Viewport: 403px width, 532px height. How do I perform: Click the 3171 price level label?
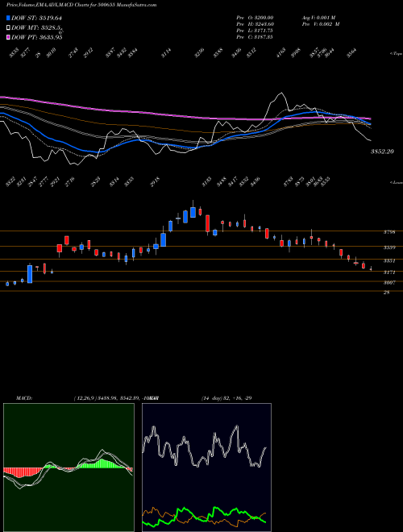[x=389, y=272]
